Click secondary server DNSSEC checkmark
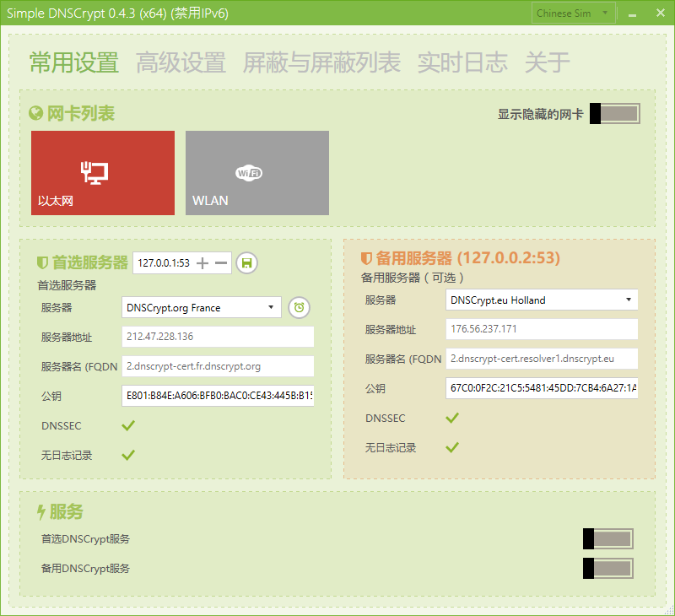Screen dimensions: 675x616 point(452,418)
